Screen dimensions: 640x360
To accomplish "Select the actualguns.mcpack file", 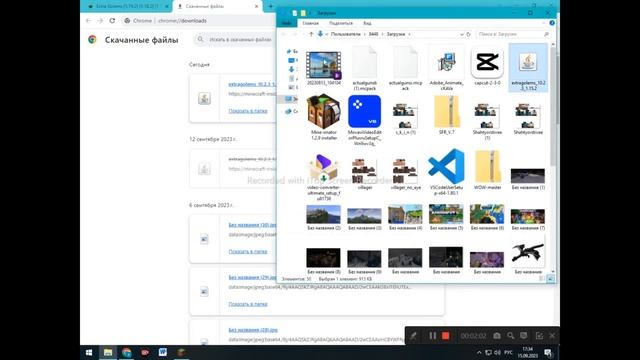I will (x=405, y=68).
